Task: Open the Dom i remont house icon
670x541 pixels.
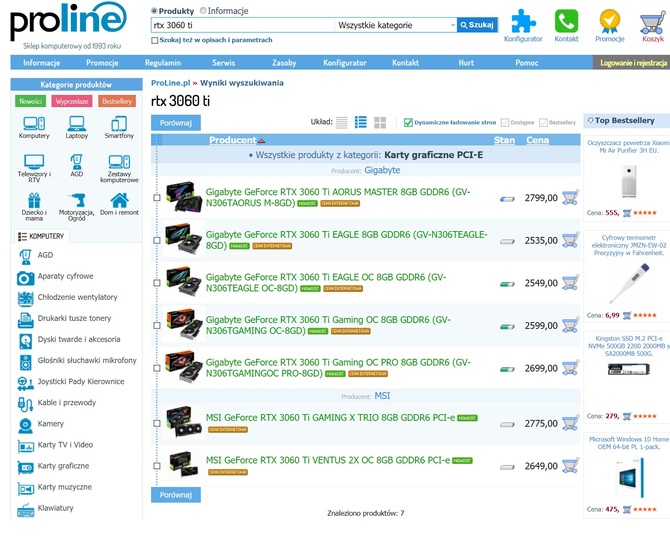Action: point(119,200)
